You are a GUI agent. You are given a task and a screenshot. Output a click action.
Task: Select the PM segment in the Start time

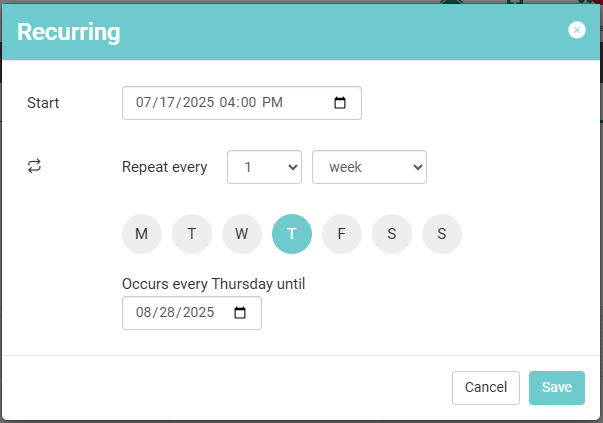pyautogui.click(x=273, y=103)
